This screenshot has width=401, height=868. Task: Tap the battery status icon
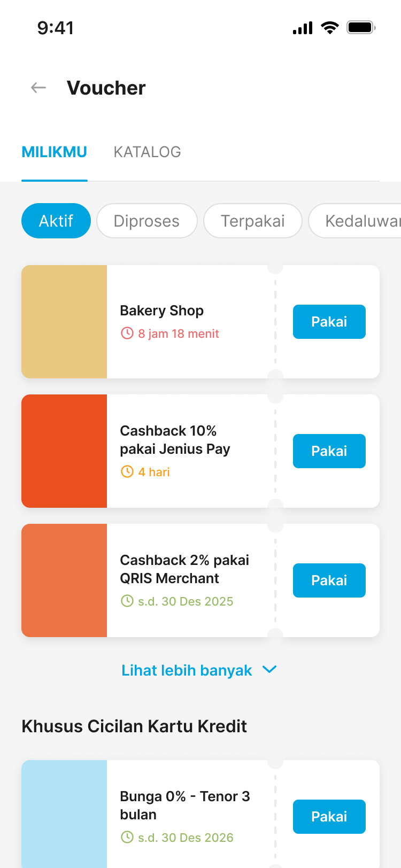point(361,27)
